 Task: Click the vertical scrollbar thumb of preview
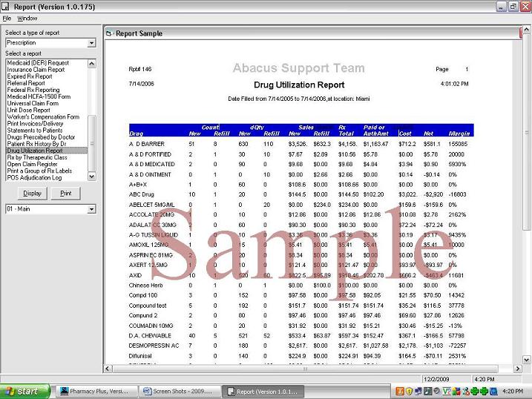click(x=526, y=132)
